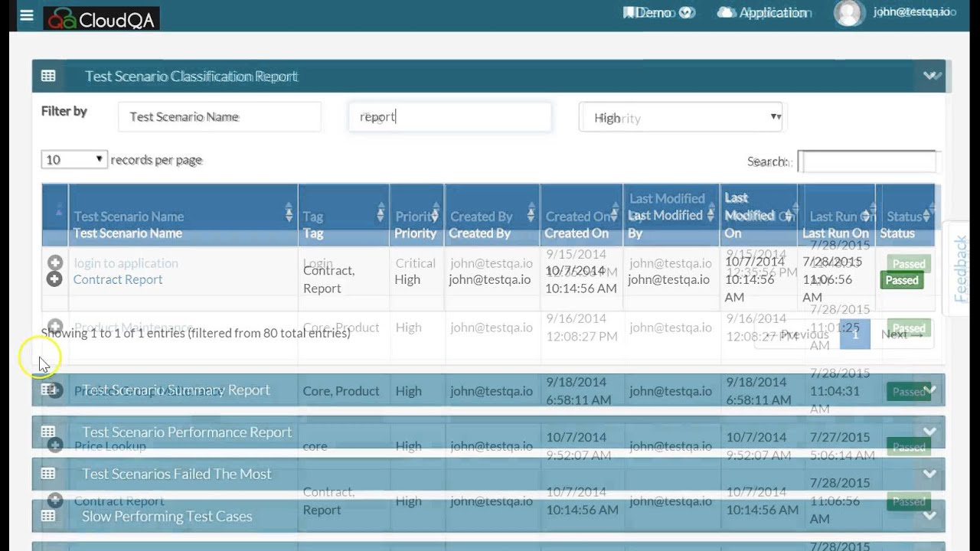Open the Contract Report scenario link
Screen dimensions: 980x551
118,279
